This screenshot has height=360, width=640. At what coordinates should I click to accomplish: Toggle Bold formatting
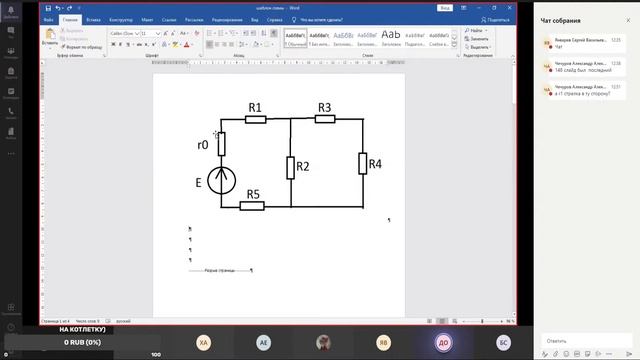tap(113, 44)
